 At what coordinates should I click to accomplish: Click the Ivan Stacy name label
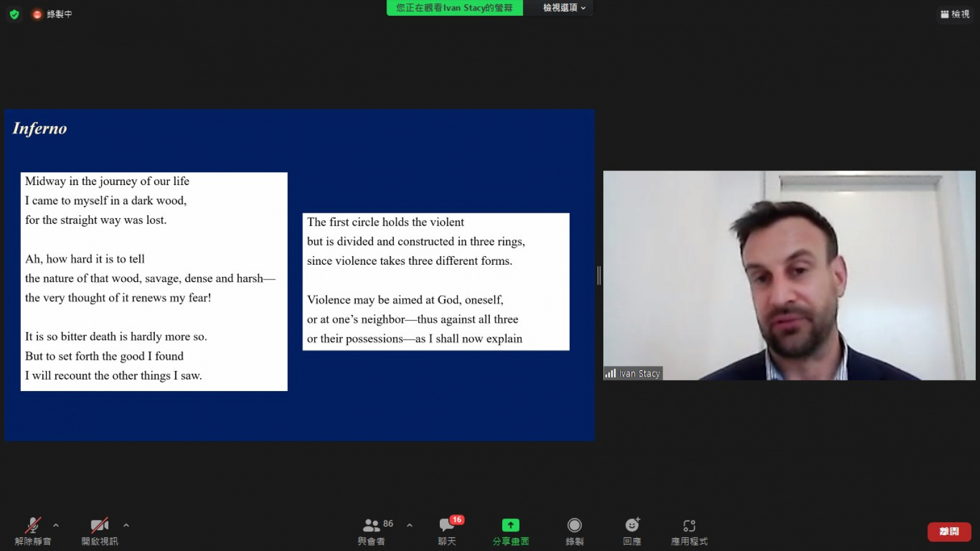[x=639, y=373]
